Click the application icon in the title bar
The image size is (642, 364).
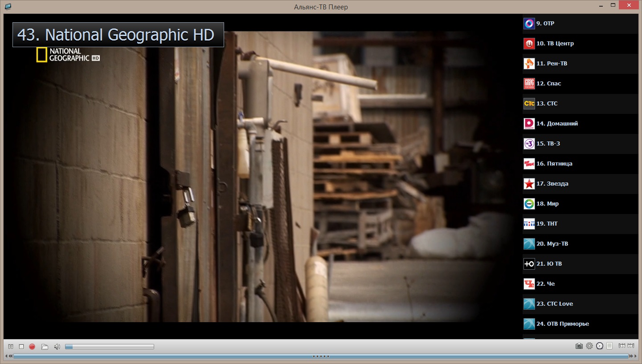pyautogui.click(x=8, y=6)
